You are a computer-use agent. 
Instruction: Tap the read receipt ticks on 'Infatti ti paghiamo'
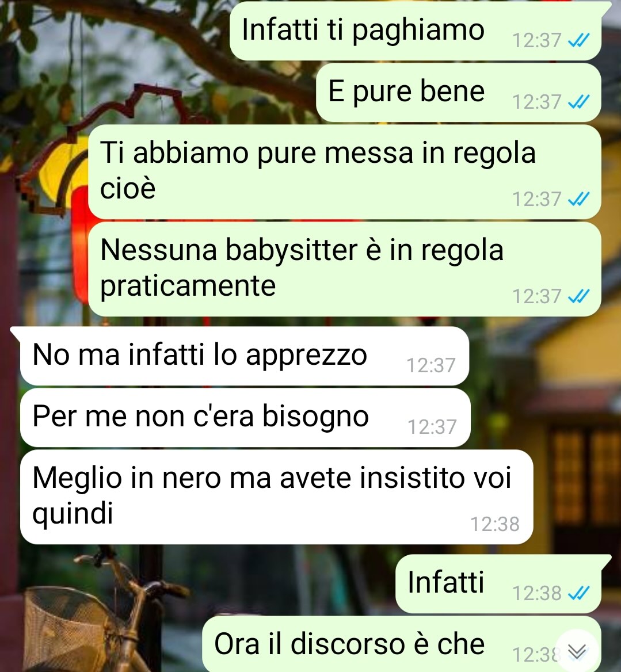tap(578, 40)
